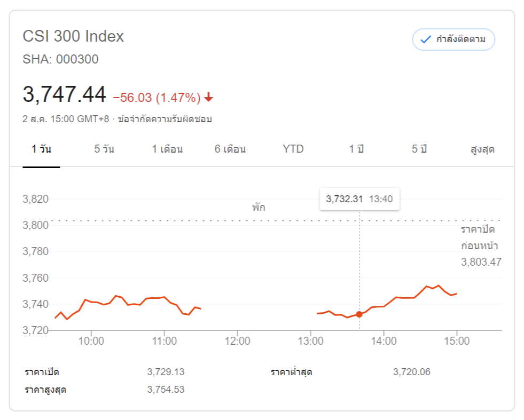This screenshot has height=420, width=524.
Task: Click the 10:00 label on time axis
Action: pos(91,341)
